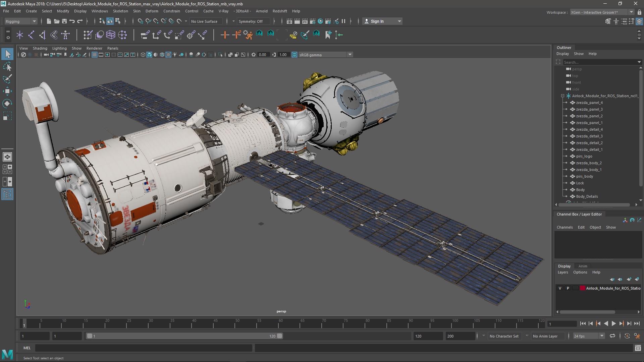Step forward one frame
The image size is (644, 362).
point(629,323)
